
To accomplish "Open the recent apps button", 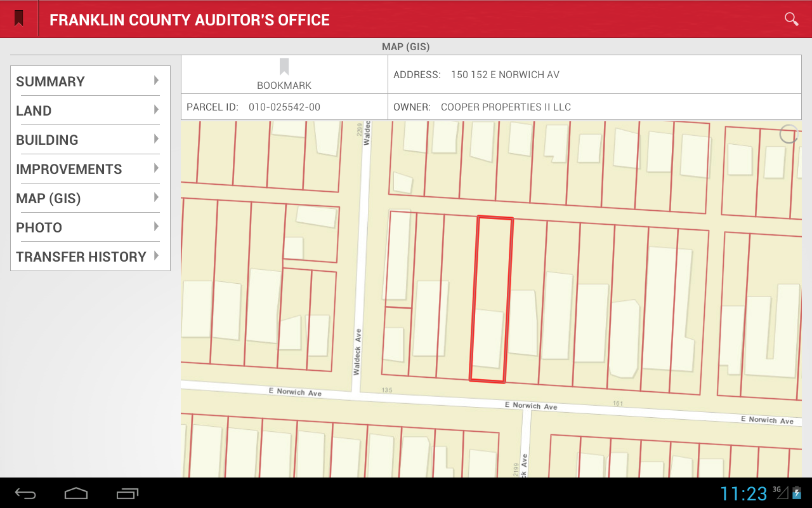I will pyautogui.click(x=128, y=493).
